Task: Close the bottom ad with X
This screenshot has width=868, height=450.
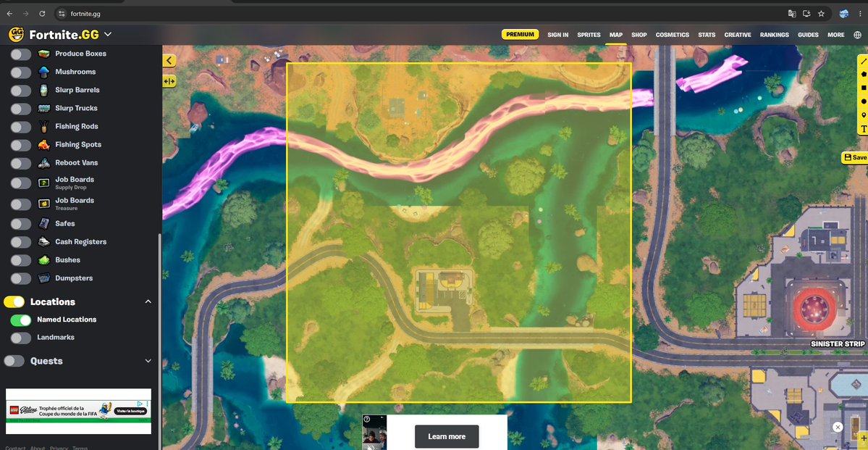Action: [x=838, y=427]
